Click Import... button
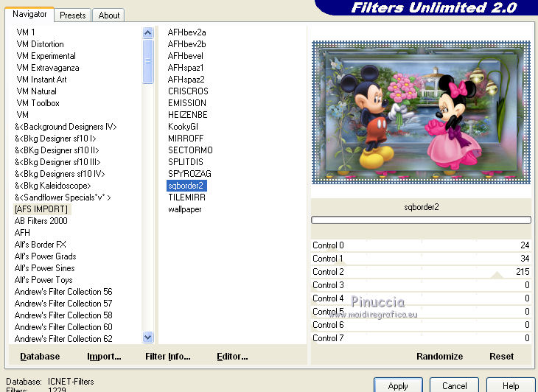The height and width of the screenshot is (392, 538). click(104, 357)
